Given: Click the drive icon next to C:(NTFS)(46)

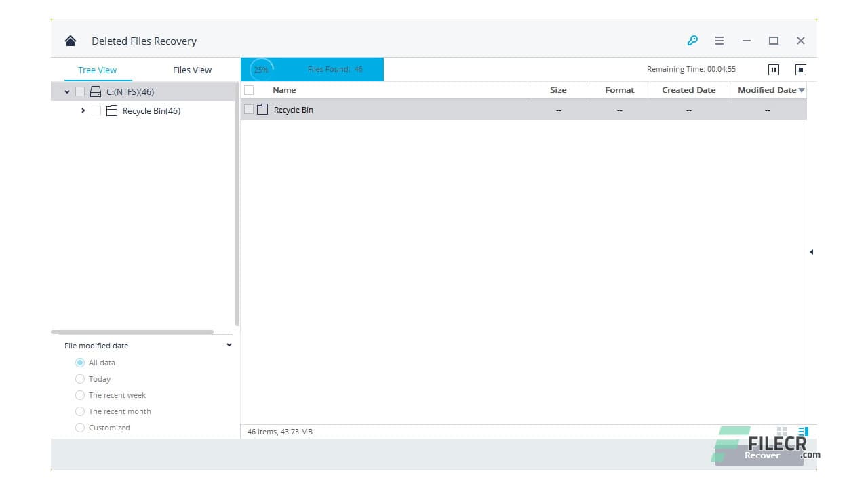Looking at the screenshot, I should coord(95,91).
